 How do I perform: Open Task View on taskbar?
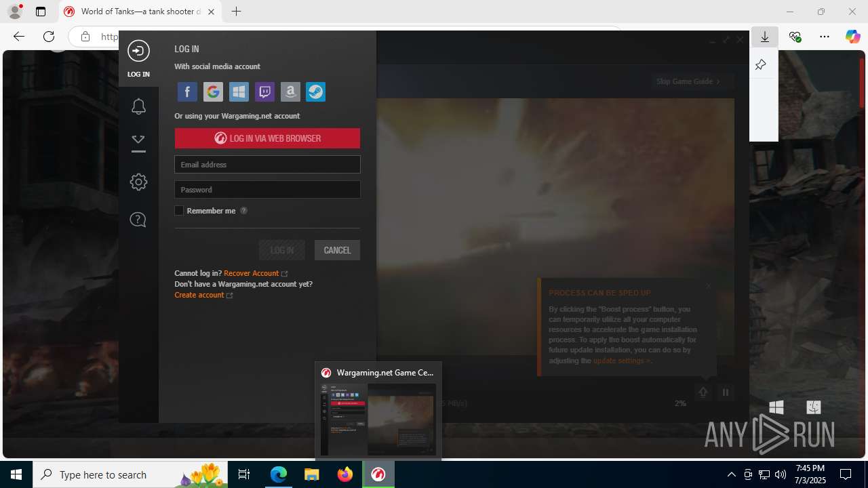(x=245, y=474)
